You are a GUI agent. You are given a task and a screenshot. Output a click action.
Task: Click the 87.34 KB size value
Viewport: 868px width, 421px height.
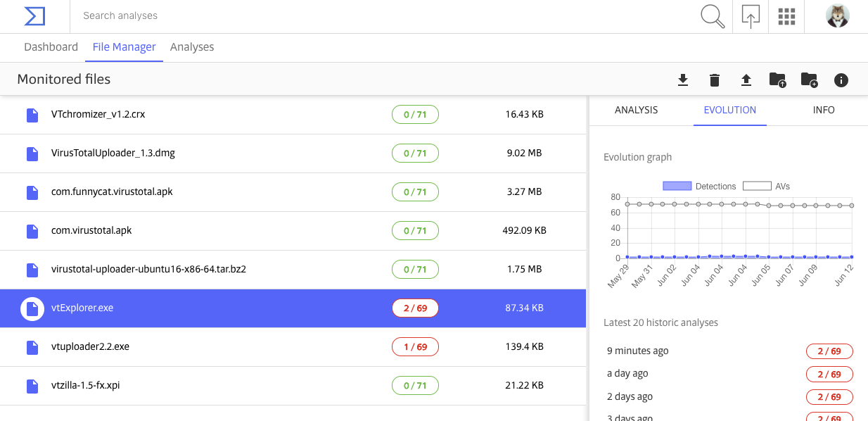[524, 308]
